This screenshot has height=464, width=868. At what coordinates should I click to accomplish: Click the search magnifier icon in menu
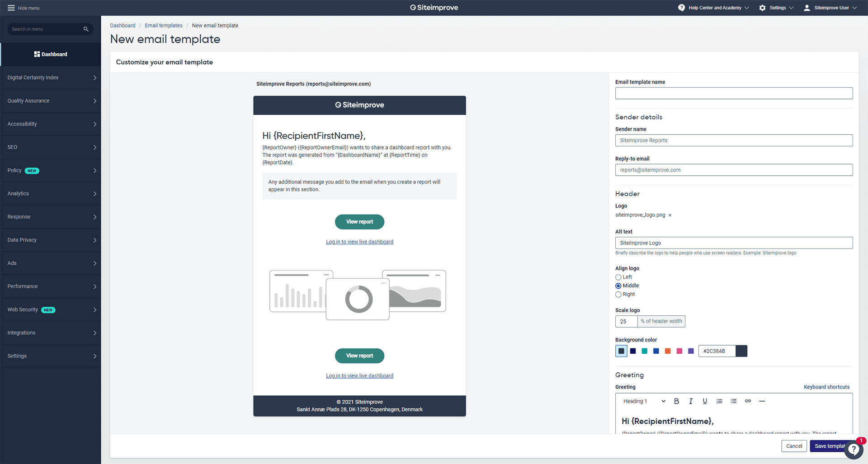[86, 29]
